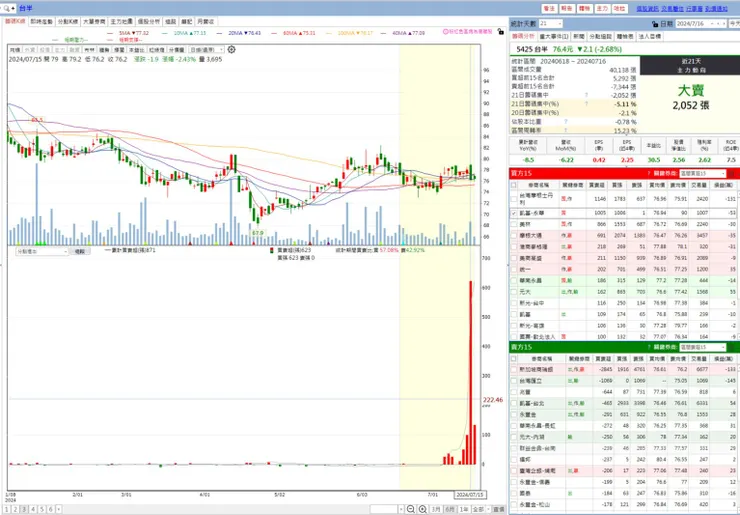Click the 新加坡商瑞銀 broker name
The image size is (740, 515).
point(535,370)
